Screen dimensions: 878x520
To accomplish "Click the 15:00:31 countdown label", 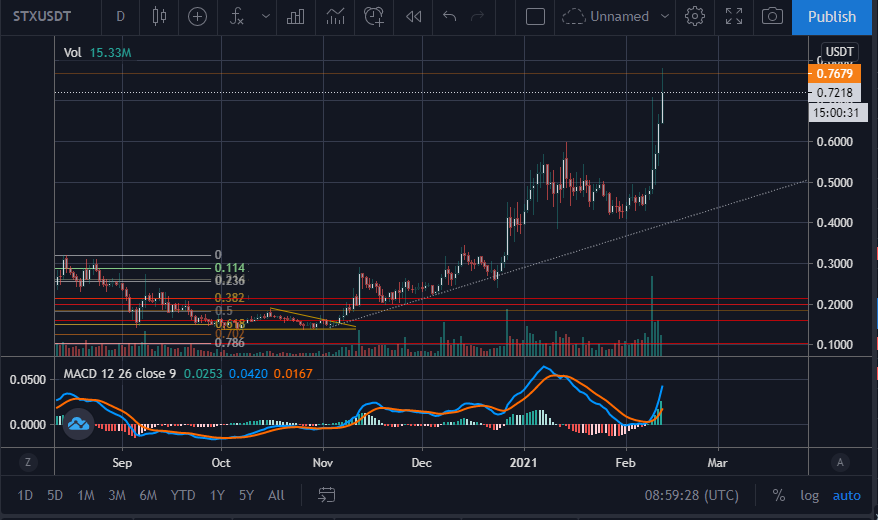I will (836, 113).
